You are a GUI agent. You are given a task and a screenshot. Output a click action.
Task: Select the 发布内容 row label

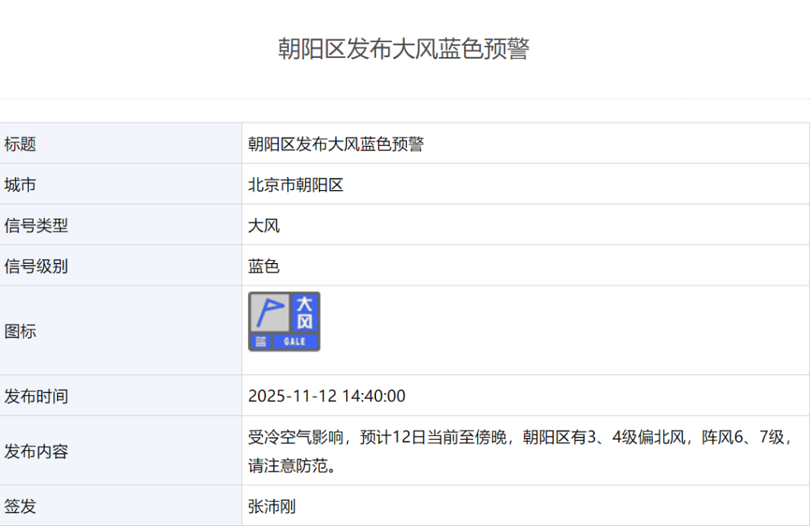click(x=36, y=452)
